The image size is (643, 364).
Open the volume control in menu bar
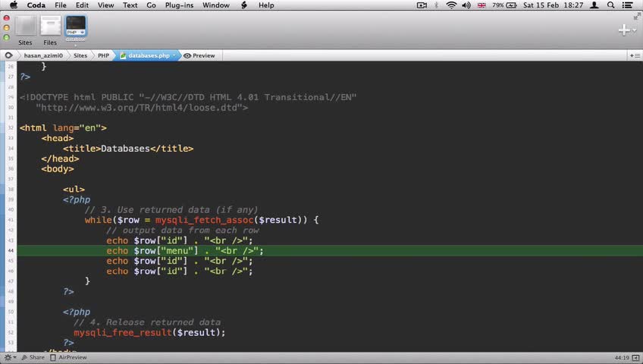click(x=466, y=5)
